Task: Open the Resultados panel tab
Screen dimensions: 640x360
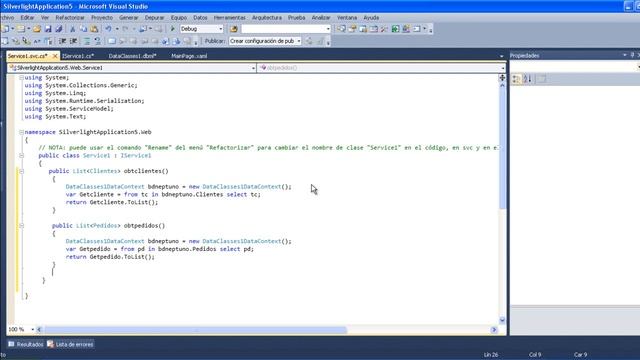Action: click(x=26, y=344)
